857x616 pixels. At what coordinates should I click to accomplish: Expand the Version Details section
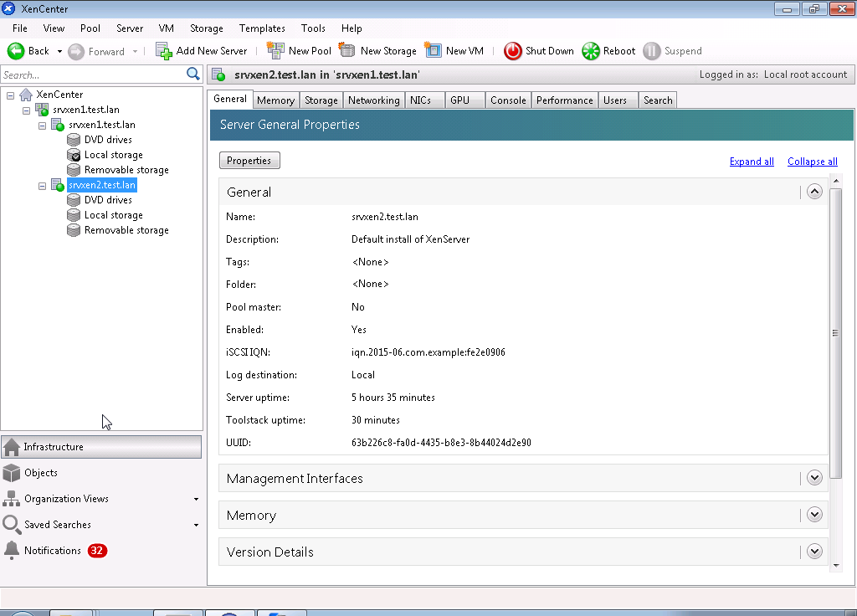814,551
